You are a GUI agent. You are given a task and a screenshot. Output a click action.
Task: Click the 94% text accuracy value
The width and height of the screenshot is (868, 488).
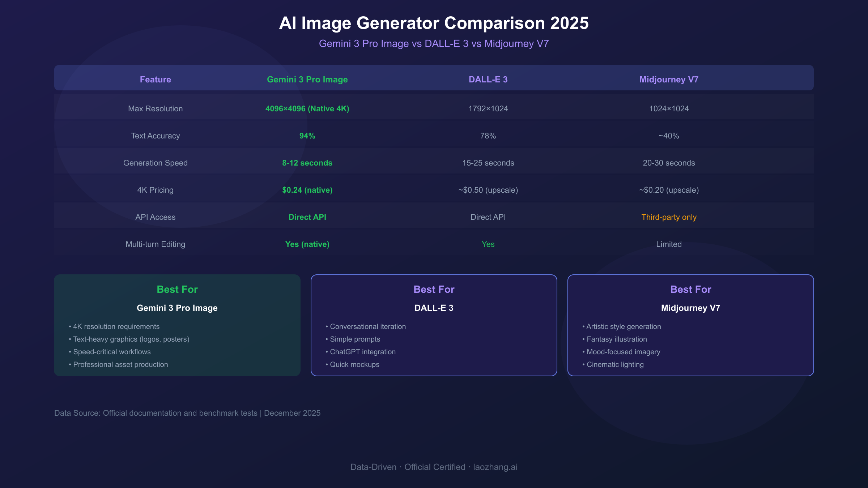click(x=307, y=136)
